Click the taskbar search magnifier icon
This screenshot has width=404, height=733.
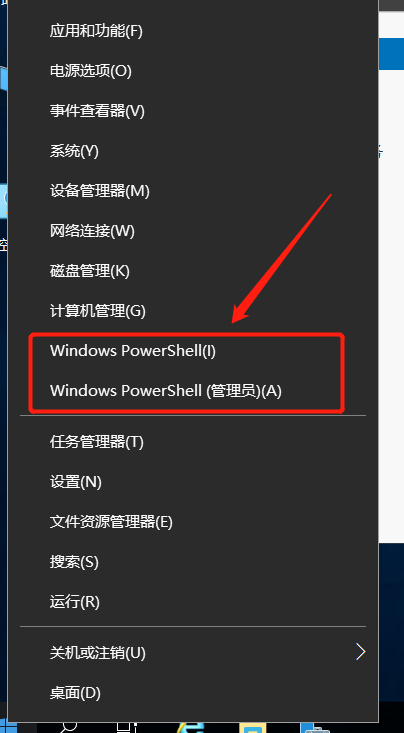(69, 728)
